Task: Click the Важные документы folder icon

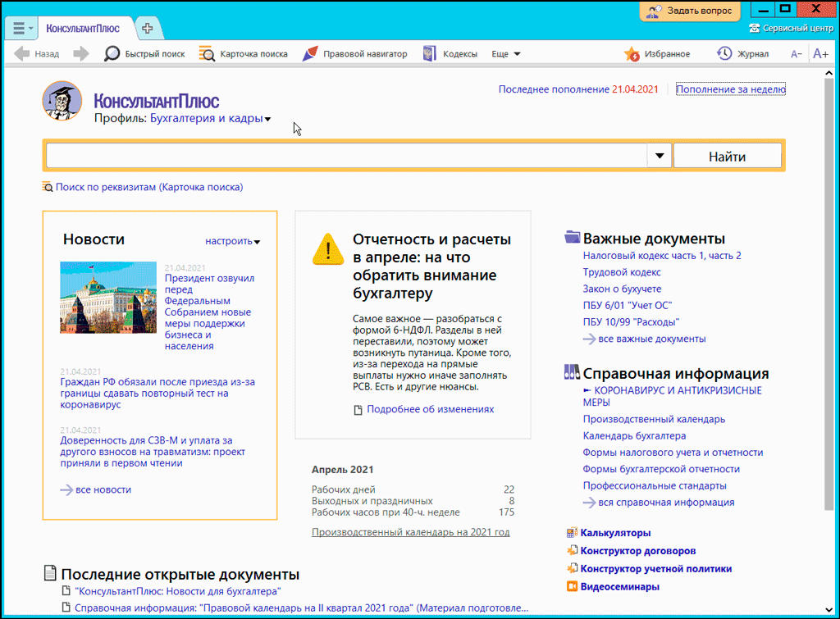Action: (572, 237)
